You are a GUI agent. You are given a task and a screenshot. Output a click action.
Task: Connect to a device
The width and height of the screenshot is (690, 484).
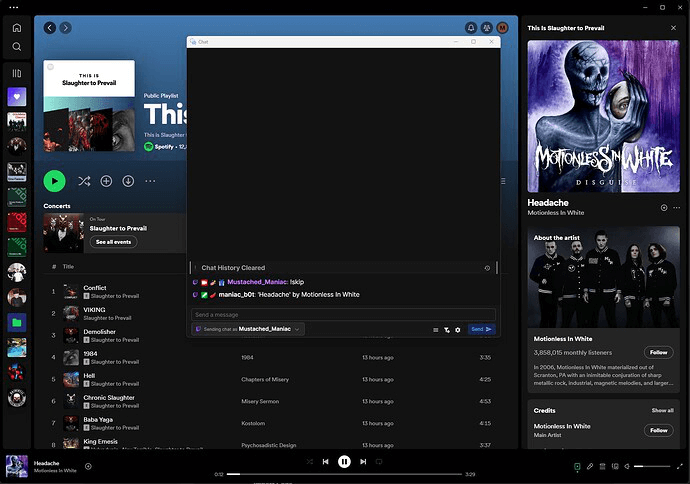(615, 466)
